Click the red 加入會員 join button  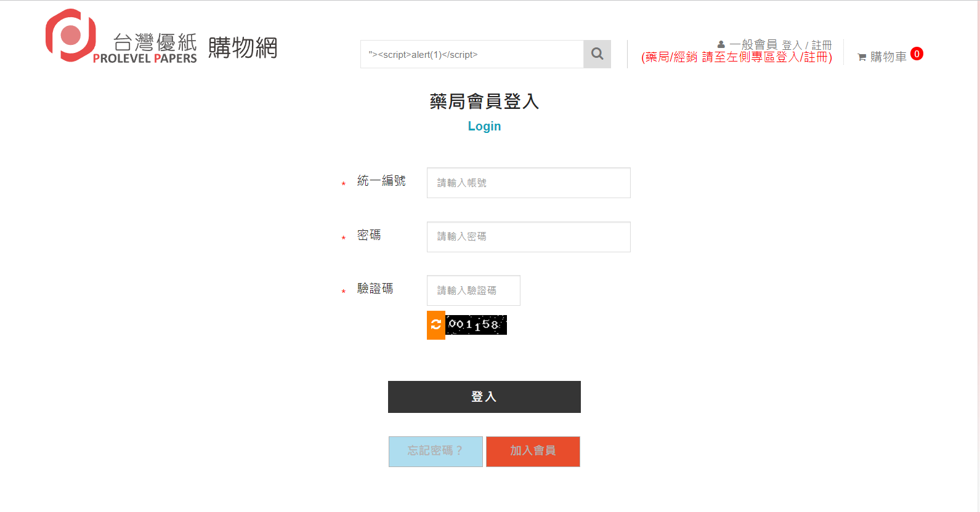(x=533, y=452)
